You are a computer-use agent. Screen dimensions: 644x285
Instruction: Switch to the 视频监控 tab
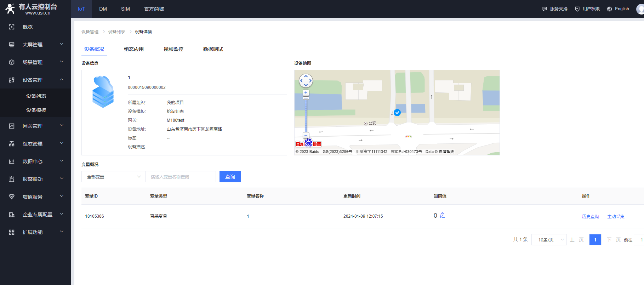173,49
